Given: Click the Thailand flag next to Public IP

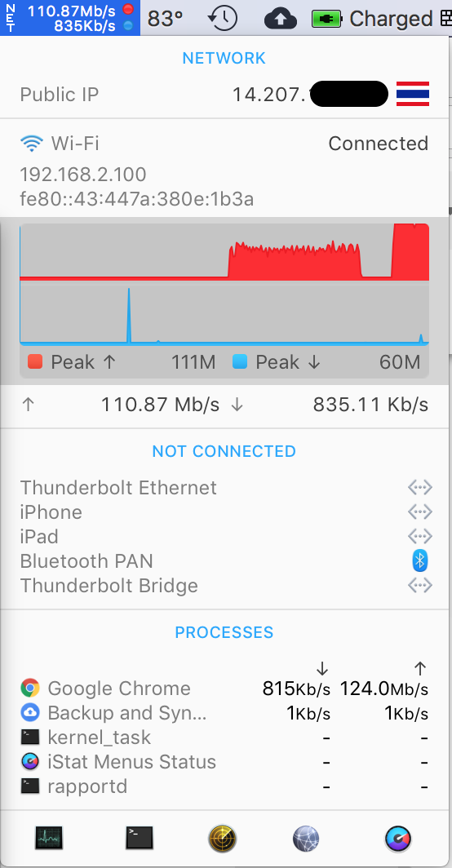Looking at the screenshot, I should coord(413,94).
